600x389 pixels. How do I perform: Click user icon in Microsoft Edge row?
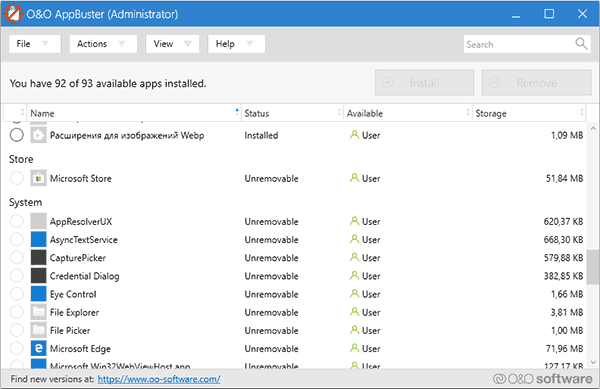pyautogui.click(x=354, y=348)
